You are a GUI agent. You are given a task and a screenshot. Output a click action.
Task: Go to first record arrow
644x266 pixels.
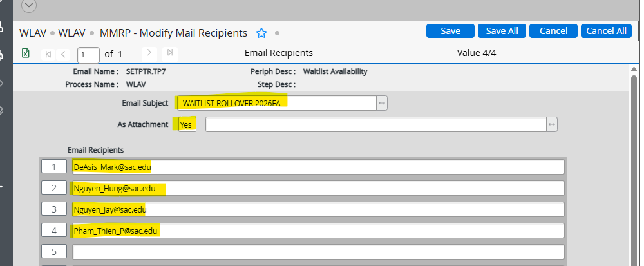pos(48,54)
